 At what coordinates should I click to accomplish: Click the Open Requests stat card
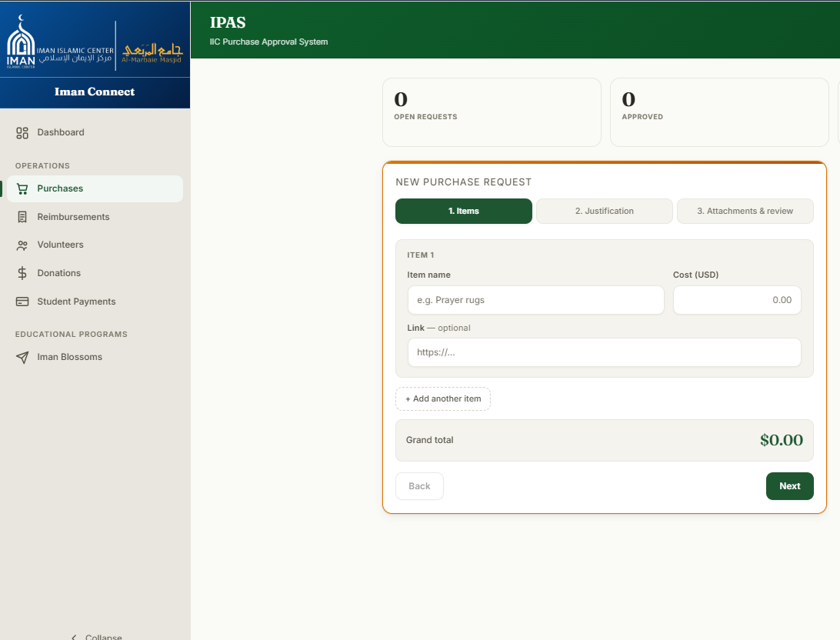tap(492, 112)
